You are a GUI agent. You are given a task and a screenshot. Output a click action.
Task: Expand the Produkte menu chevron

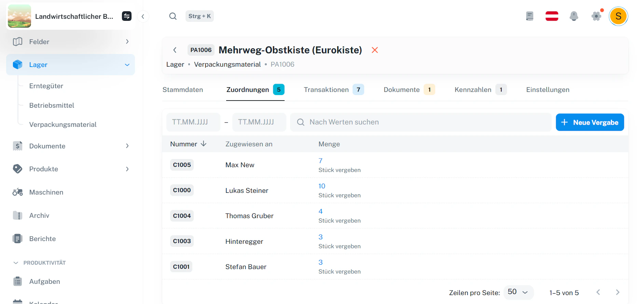(x=127, y=169)
